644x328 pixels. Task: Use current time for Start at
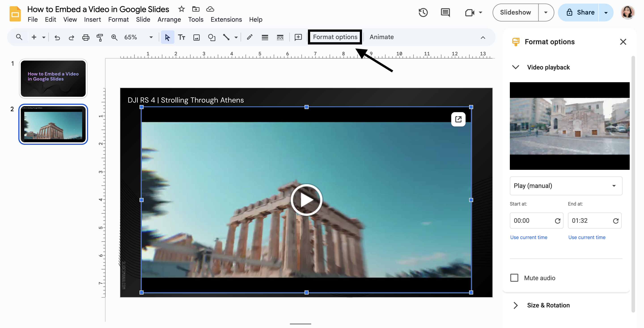click(x=528, y=237)
